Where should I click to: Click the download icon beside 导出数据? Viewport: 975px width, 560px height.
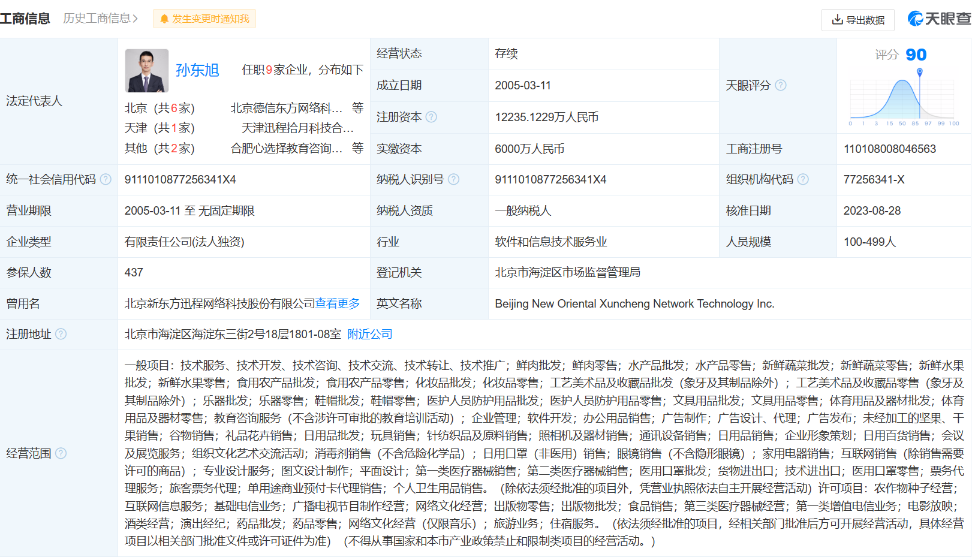(x=838, y=20)
